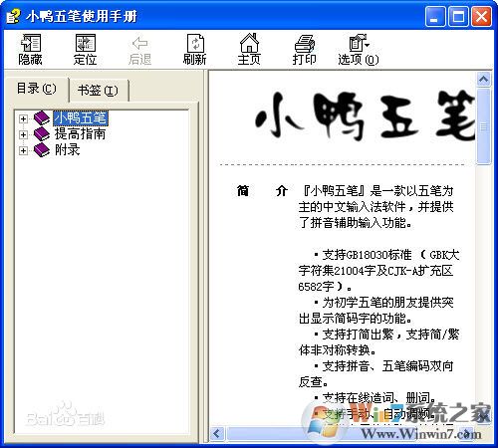Close the 小鸭五笔使用手册 window

[481, 16]
